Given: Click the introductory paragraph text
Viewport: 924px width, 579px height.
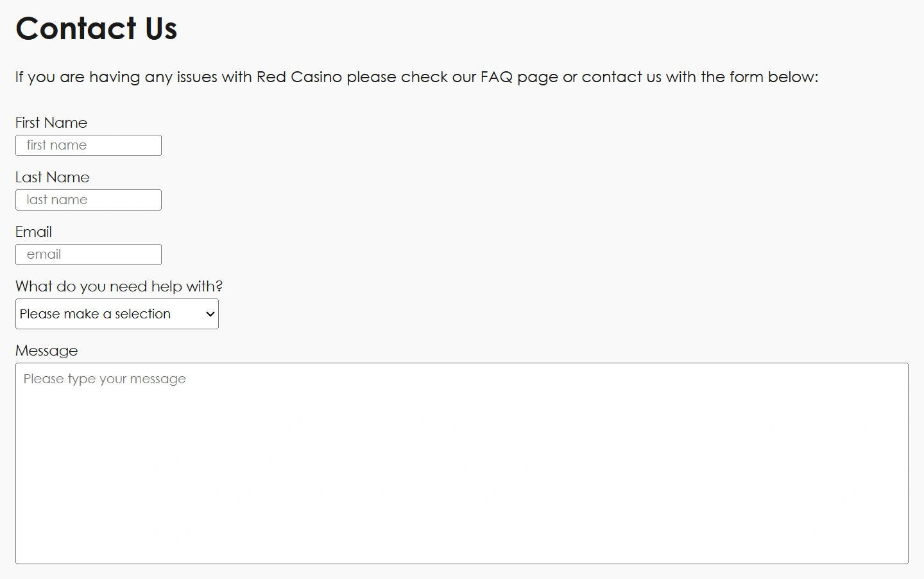Looking at the screenshot, I should coord(416,77).
